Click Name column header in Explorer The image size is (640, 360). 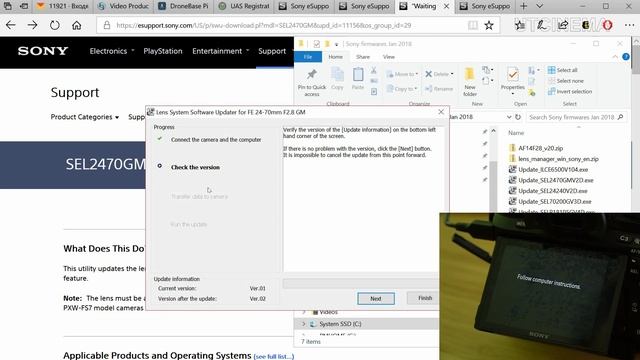coord(516,133)
